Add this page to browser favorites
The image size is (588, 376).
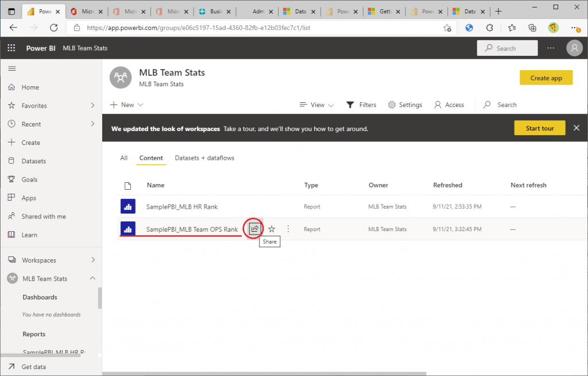[x=447, y=28]
